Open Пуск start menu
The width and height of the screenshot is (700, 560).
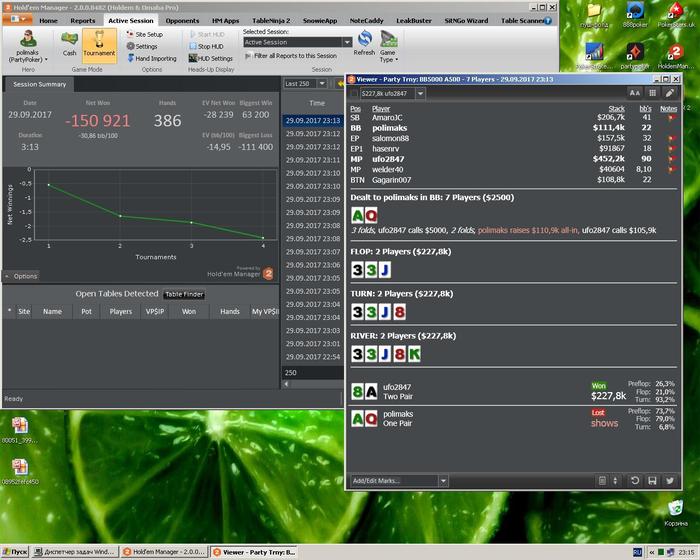tap(15, 552)
